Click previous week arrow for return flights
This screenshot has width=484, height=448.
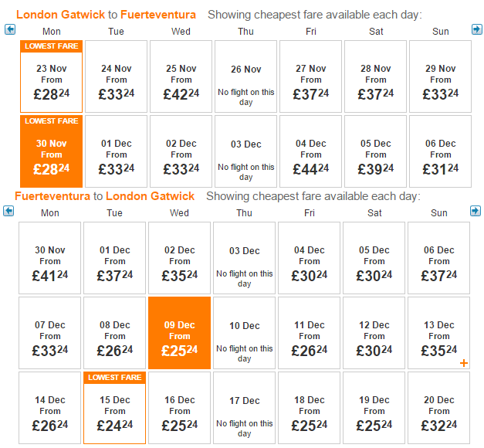(8, 211)
